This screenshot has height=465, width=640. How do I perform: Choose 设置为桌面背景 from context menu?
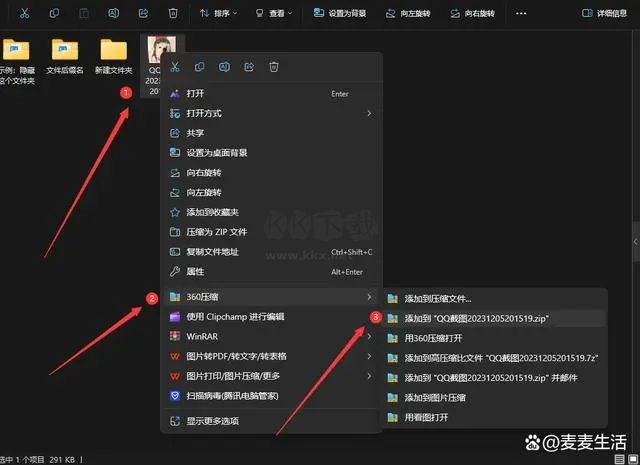[x=271, y=153]
